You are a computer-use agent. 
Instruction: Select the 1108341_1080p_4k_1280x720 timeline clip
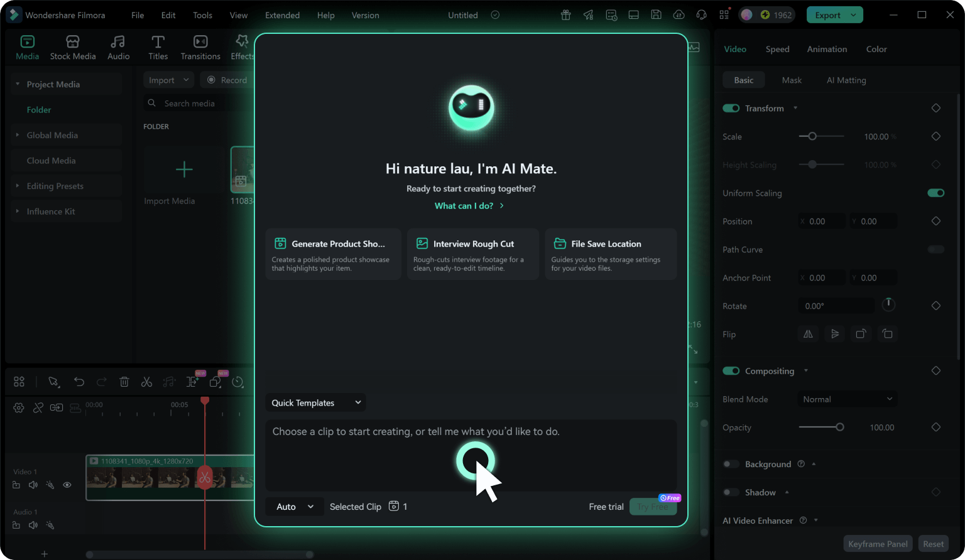[x=170, y=478]
